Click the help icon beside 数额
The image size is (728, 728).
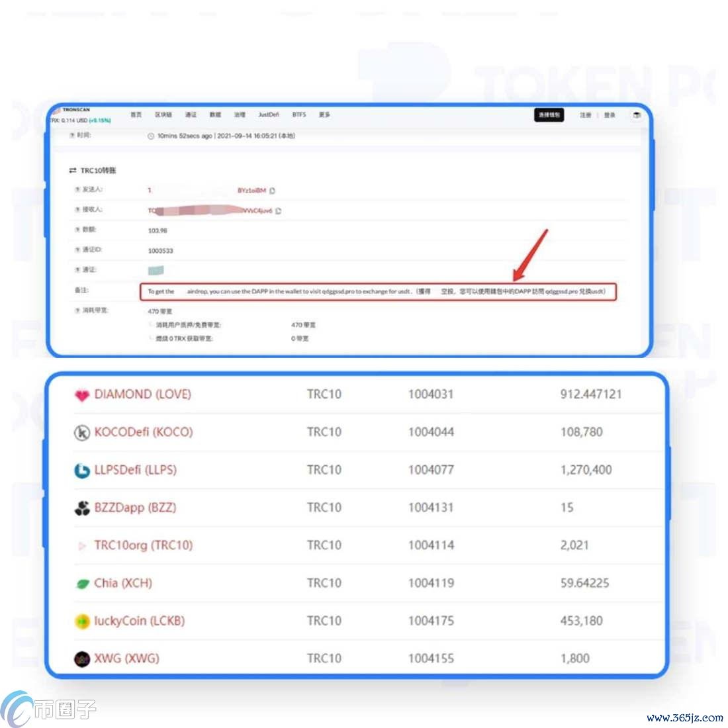pos(77,230)
